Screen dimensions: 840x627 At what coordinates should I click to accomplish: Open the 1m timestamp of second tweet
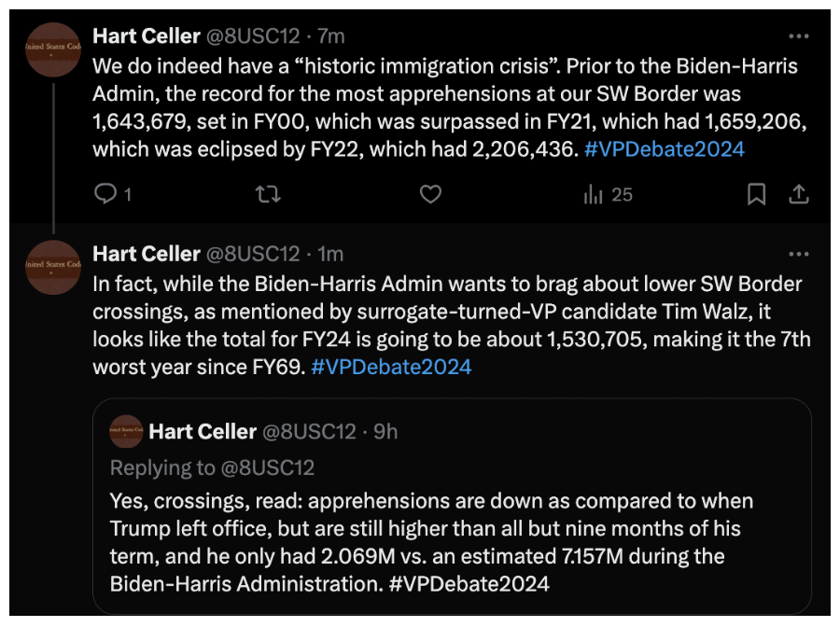331,254
